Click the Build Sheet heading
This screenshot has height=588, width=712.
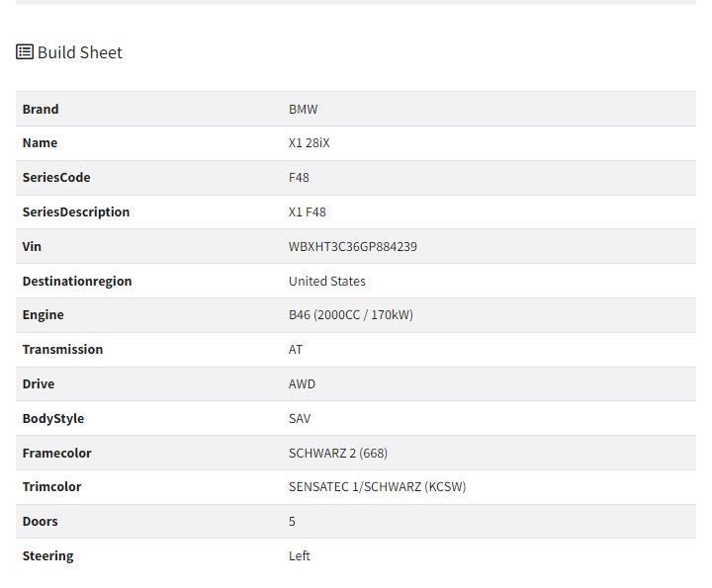(x=79, y=52)
